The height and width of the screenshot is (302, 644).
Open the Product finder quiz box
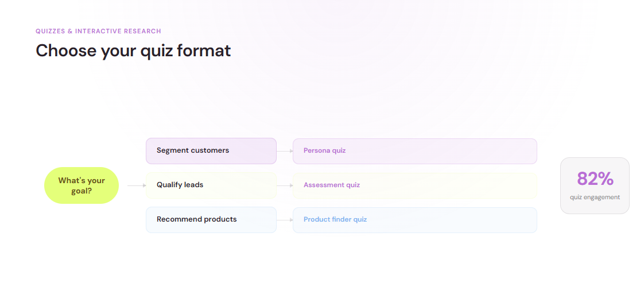(x=415, y=220)
